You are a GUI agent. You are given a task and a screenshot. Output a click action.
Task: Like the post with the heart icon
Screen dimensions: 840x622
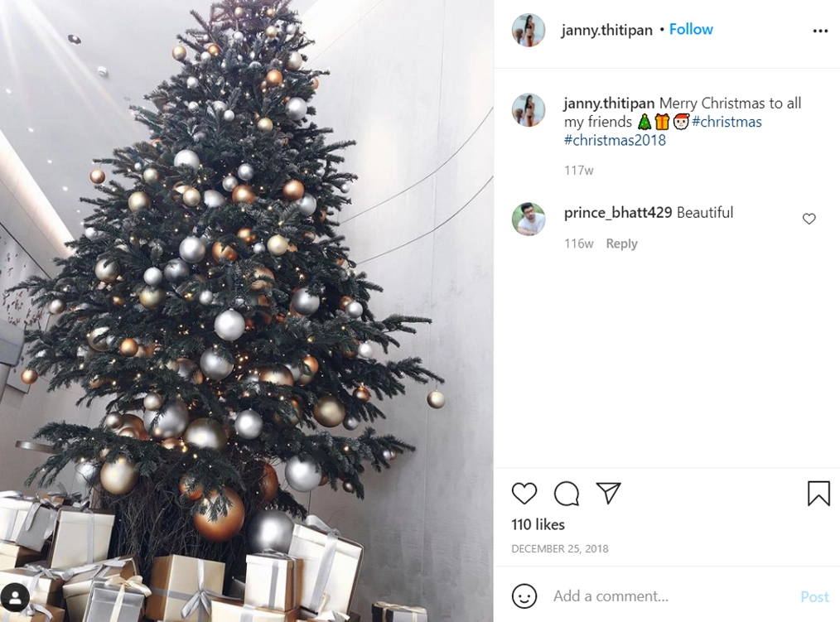[524, 494]
